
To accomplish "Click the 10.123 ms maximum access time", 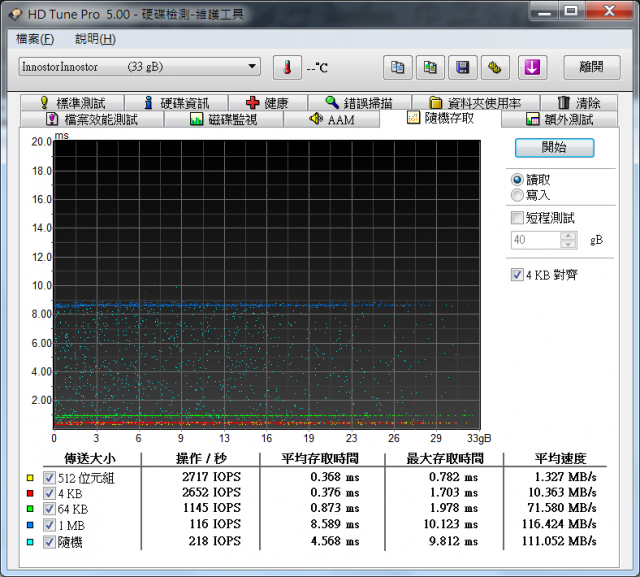I will click(x=451, y=524).
